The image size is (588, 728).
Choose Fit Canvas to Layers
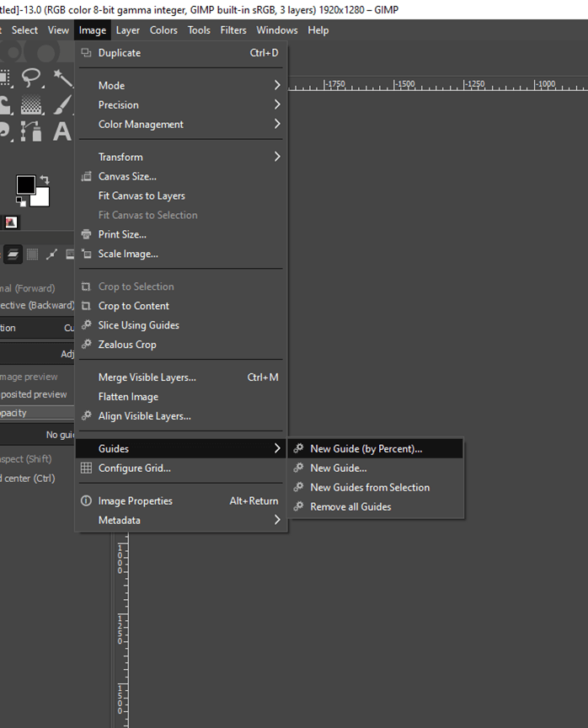[181, 196]
